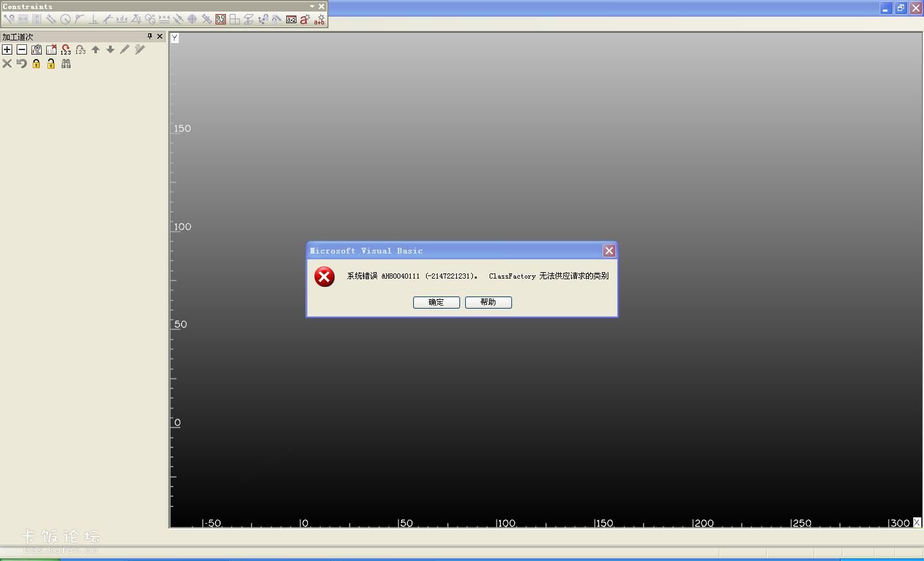The image size is (924, 561).
Task: Move pass down with the down arrow
Action: coord(110,49)
